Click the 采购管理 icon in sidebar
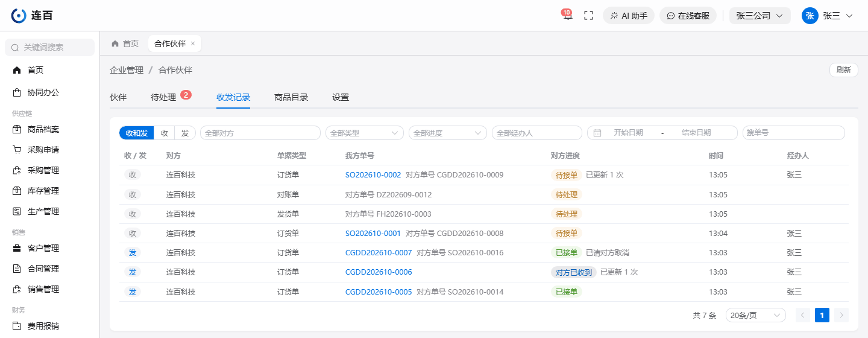 [x=17, y=170]
